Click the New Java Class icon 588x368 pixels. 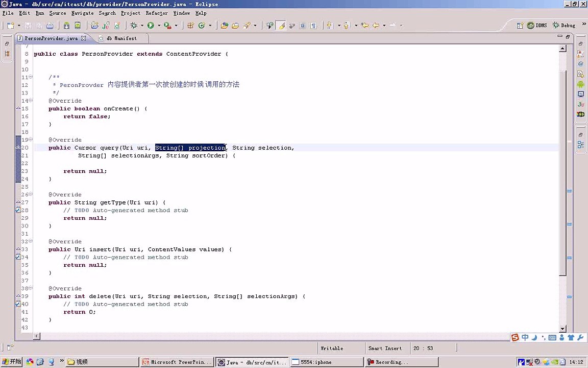pos(202,26)
